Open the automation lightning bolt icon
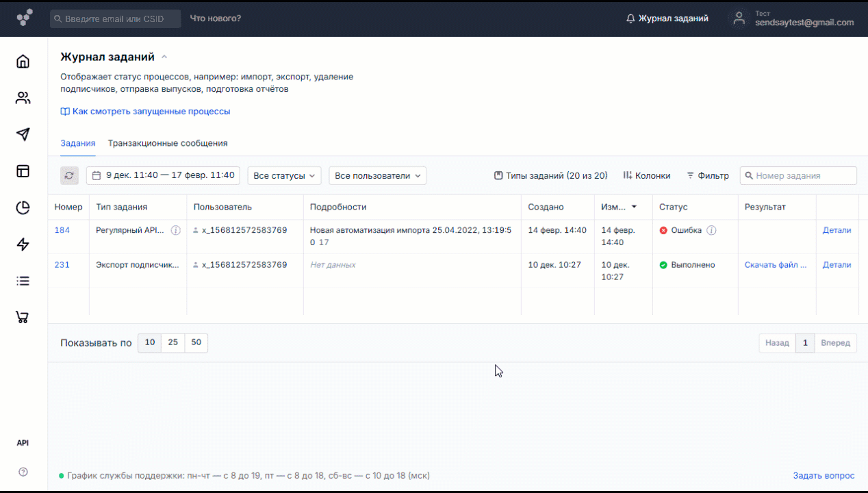868x493 pixels. (x=23, y=244)
